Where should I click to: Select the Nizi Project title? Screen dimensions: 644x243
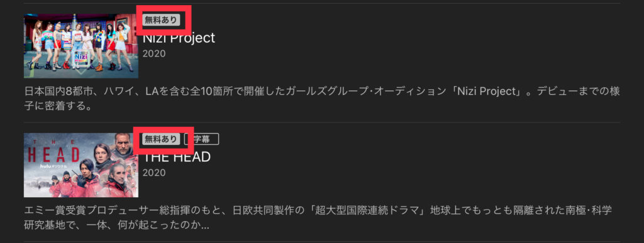pyautogui.click(x=179, y=38)
